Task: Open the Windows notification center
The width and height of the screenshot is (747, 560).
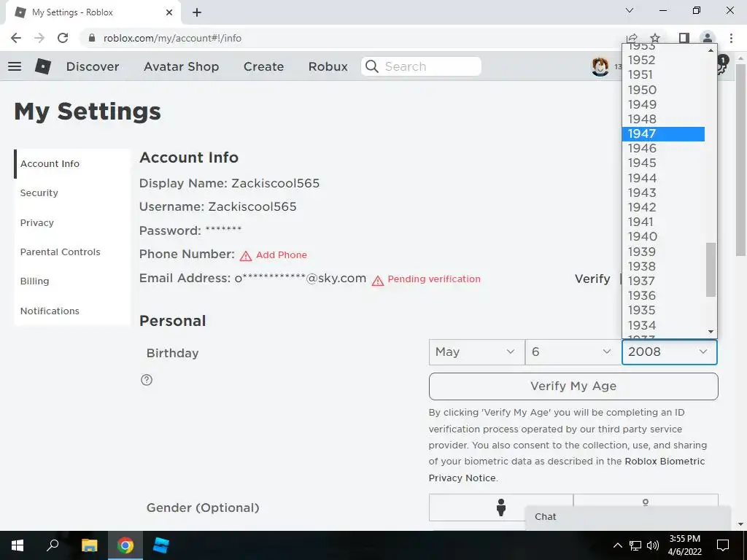Action: click(723, 545)
